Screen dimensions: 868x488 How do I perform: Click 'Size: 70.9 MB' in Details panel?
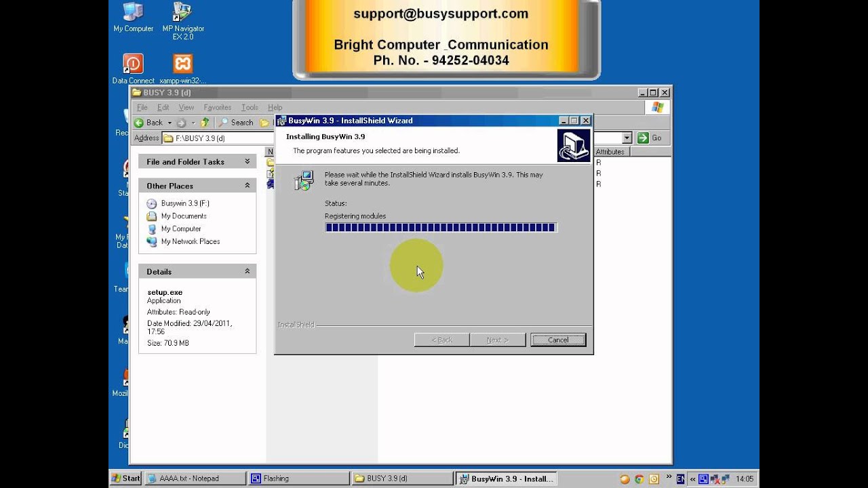[168, 343]
